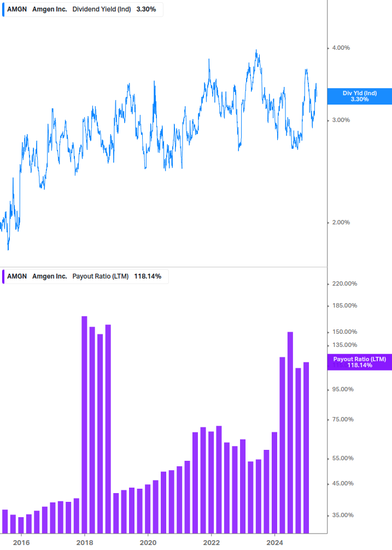This screenshot has height=550, width=392.
Task: Click the 150.00% payout axis label
Action: pyautogui.click(x=344, y=332)
